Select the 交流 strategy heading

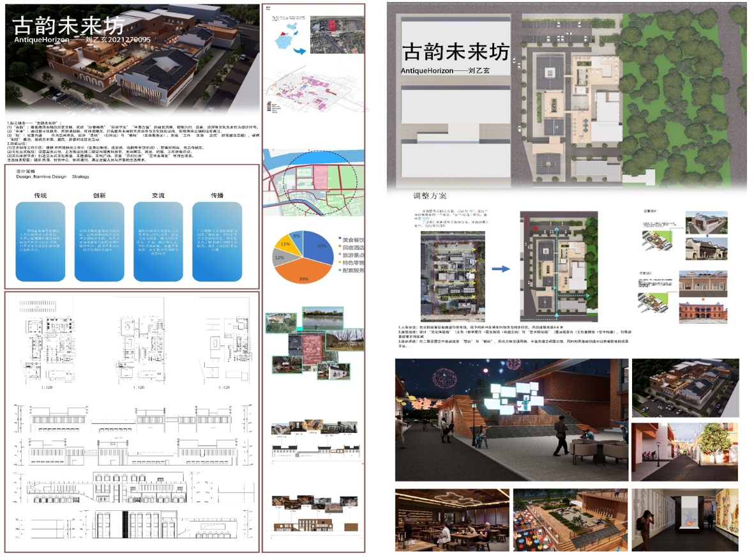coord(158,195)
